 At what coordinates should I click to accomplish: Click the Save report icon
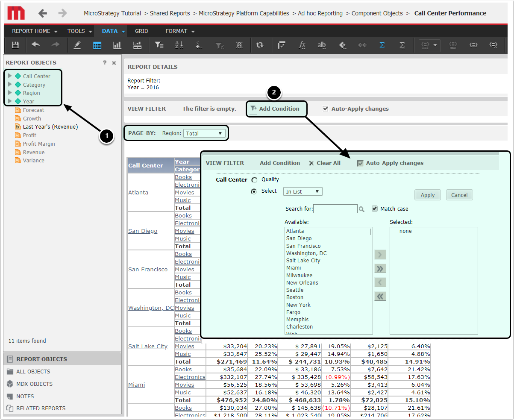coord(15,45)
